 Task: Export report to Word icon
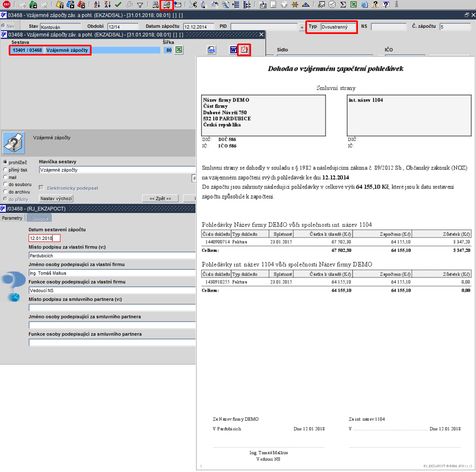[233, 50]
